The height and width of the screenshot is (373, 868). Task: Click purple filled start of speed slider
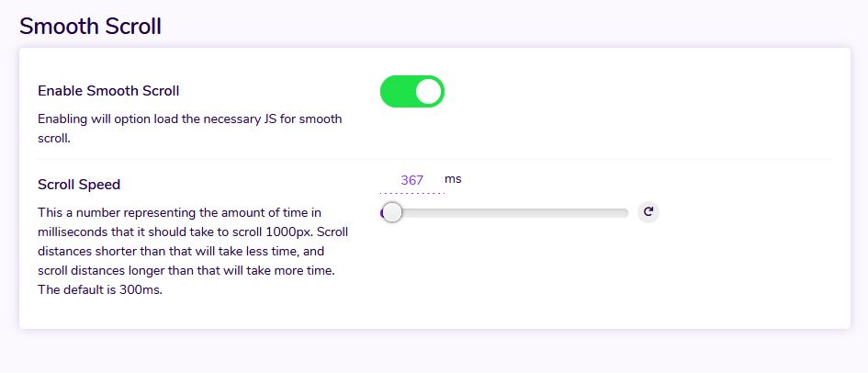point(382,213)
